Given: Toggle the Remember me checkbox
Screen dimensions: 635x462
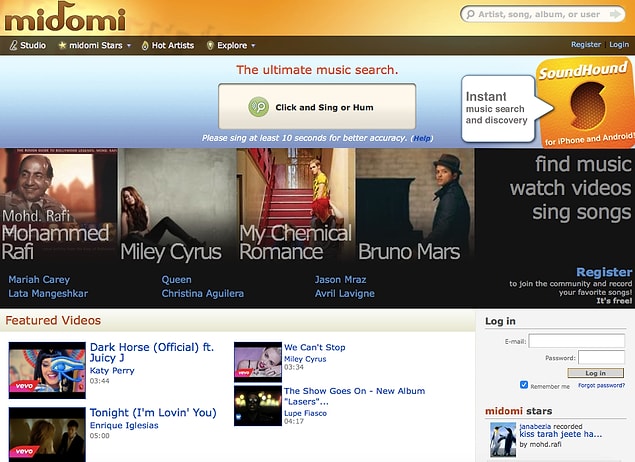Looking at the screenshot, I should pyautogui.click(x=524, y=385).
